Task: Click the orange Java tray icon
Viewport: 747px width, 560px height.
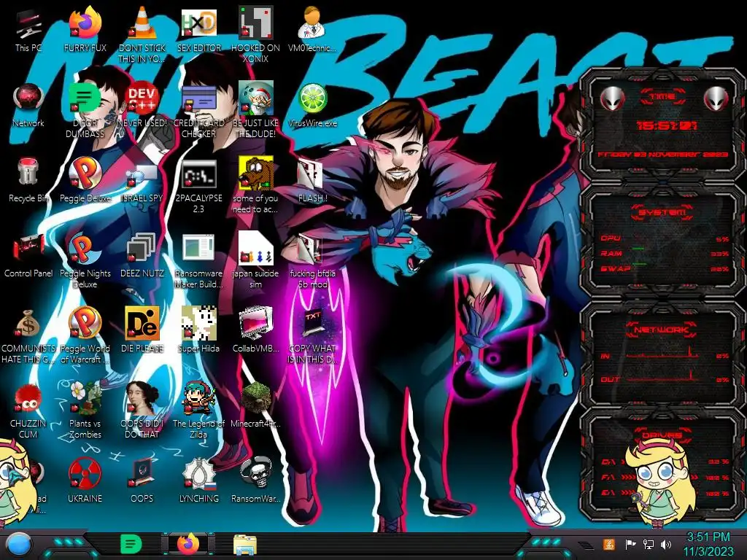Action: click(x=609, y=544)
